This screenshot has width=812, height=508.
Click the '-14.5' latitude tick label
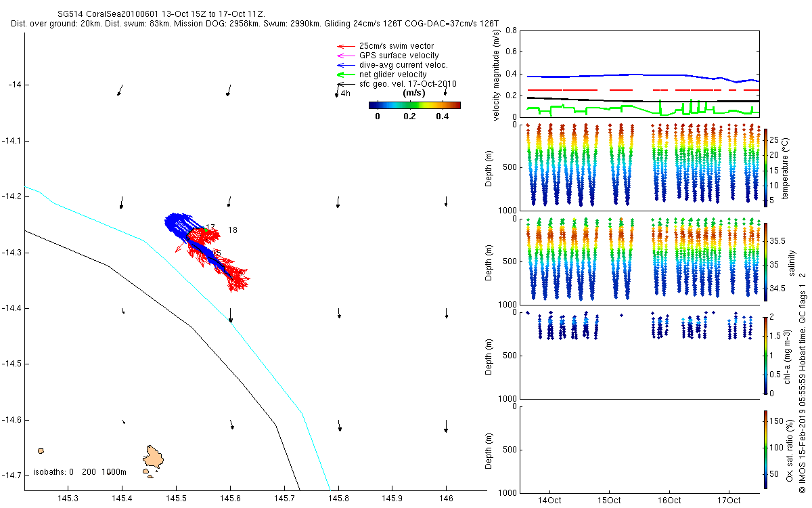pos(12,364)
